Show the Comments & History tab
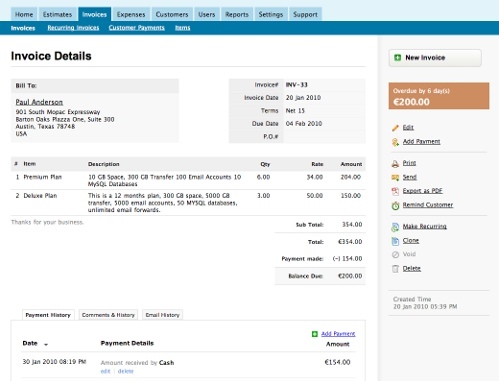Screen dimensions: 499x381 [x=108, y=315]
